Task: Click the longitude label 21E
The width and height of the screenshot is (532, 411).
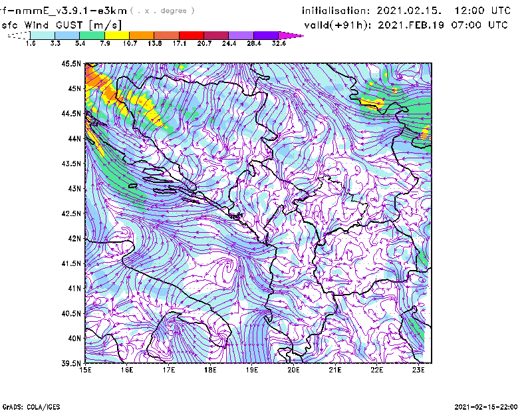Action: [x=335, y=370]
